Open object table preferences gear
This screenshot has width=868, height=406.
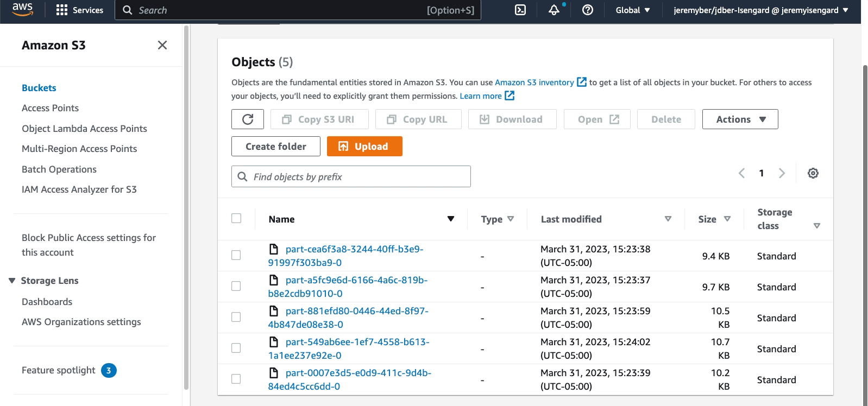coord(813,173)
